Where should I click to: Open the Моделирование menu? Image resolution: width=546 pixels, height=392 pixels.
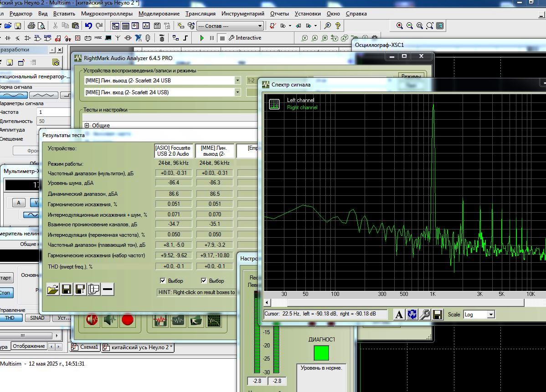coord(159,14)
